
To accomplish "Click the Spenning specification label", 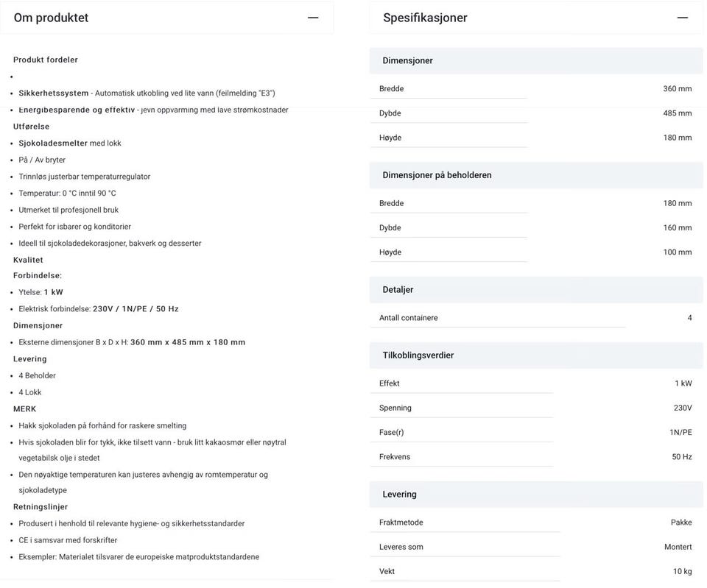I will [395, 408].
